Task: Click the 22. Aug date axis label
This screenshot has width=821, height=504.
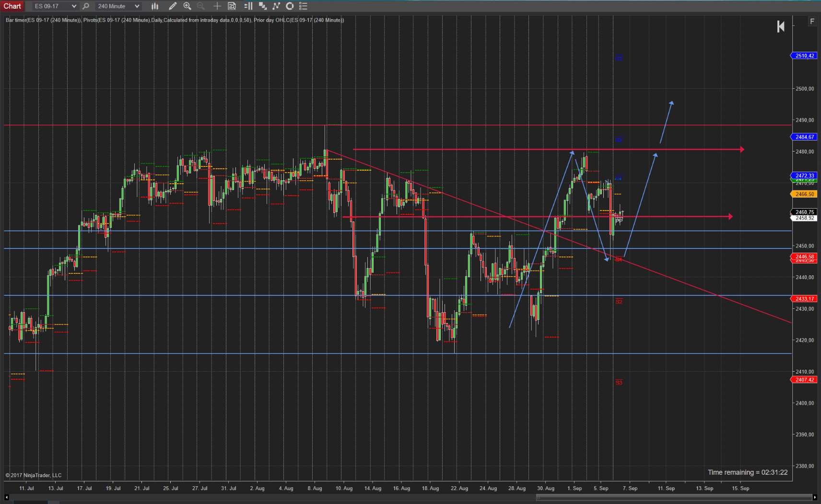Action: [459, 488]
